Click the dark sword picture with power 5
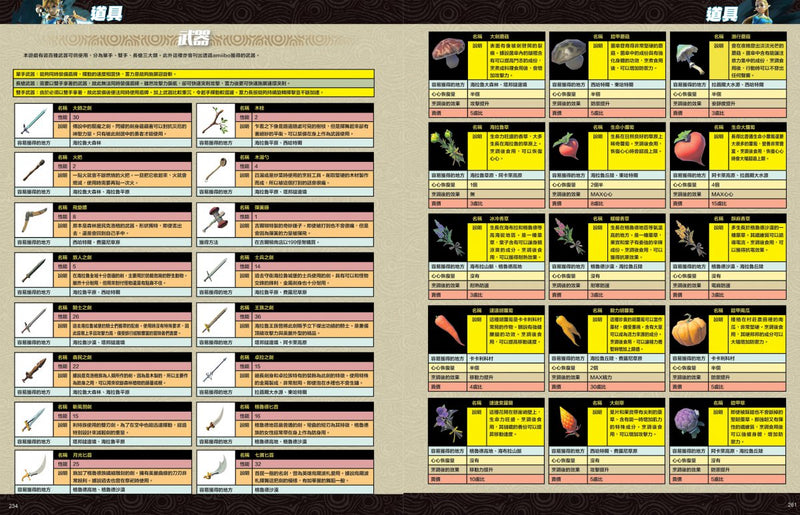Image resolution: width=800 pixels, height=515 pixels. [x=34, y=271]
